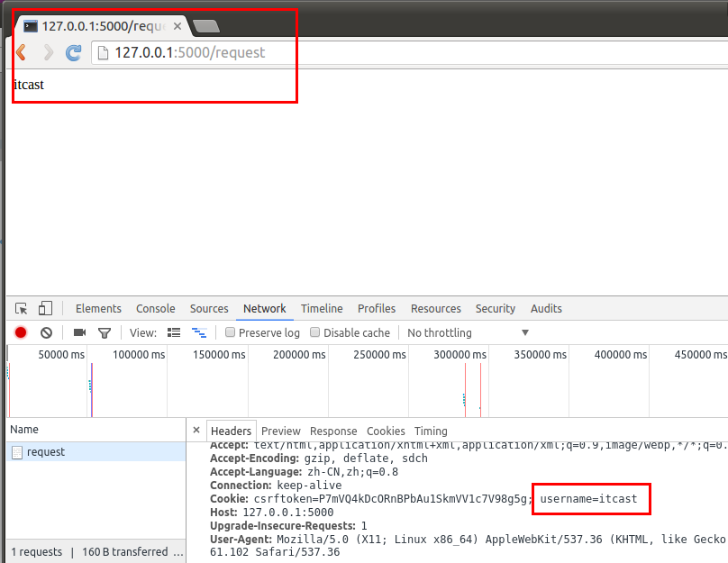Viewport: 728px width, 563px height.
Task: Reload the page with refresh icon
Action: pos(74,52)
